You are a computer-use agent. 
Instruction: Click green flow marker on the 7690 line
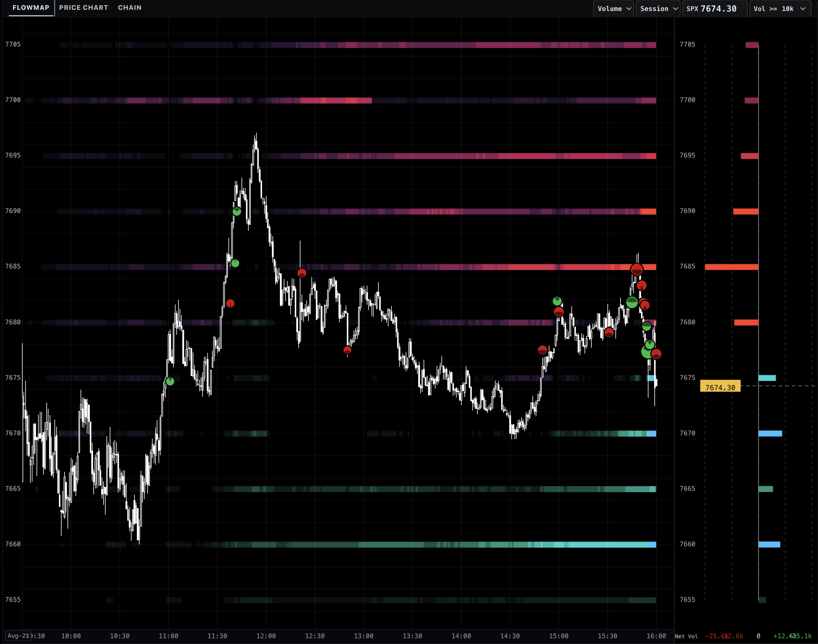pos(237,211)
